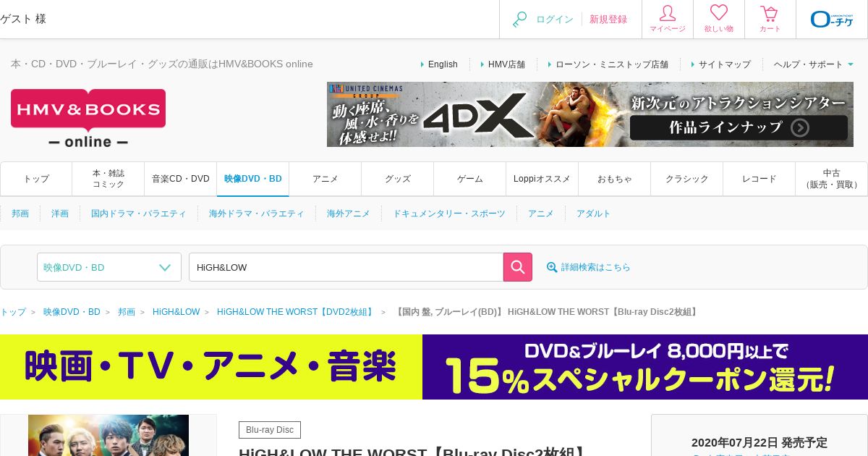Click the ゲスト 様 greeting text

(x=23, y=19)
